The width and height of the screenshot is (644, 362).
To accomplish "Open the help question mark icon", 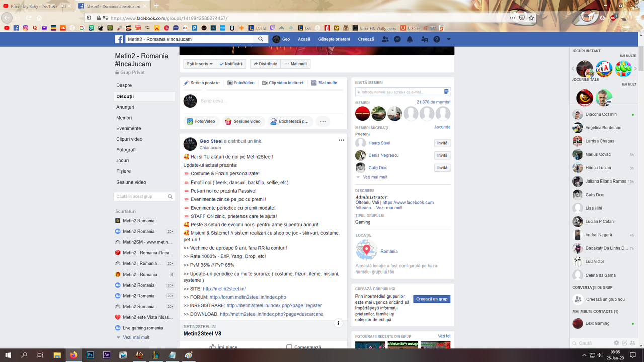I will 437,39.
